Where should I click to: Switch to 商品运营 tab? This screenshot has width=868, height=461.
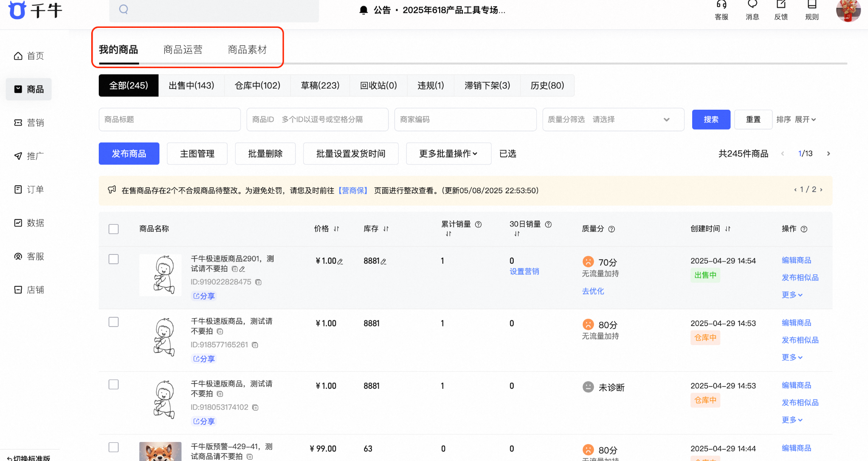click(183, 50)
